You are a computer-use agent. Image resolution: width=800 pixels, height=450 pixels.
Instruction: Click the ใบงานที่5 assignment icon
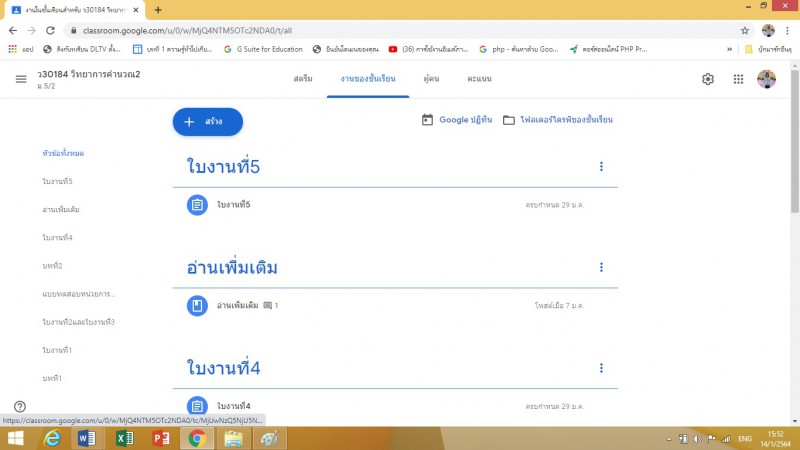pyautogui.click(x=197, y=205)
